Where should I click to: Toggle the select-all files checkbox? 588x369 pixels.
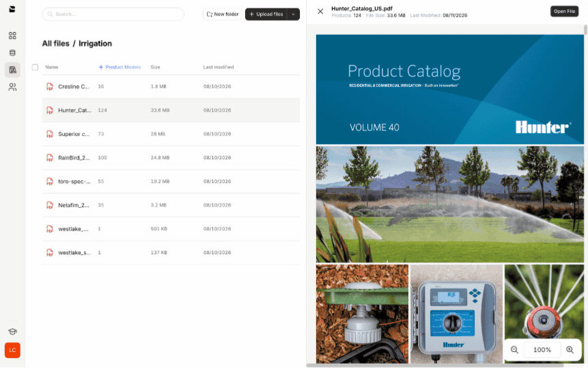(36, 67)
